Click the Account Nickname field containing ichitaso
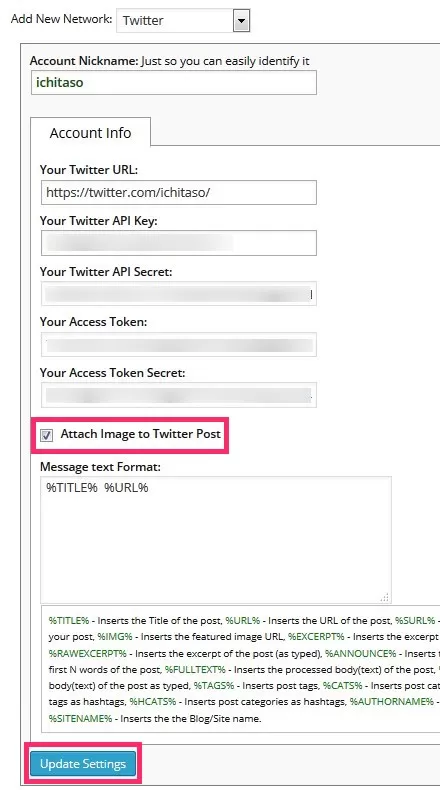The height and width of the screenshot is (790, 440). 174,82
